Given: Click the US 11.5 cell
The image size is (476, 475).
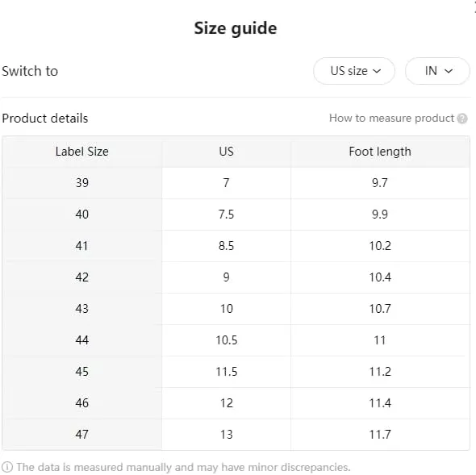Looking at the screenshot, I should [226, 372].
